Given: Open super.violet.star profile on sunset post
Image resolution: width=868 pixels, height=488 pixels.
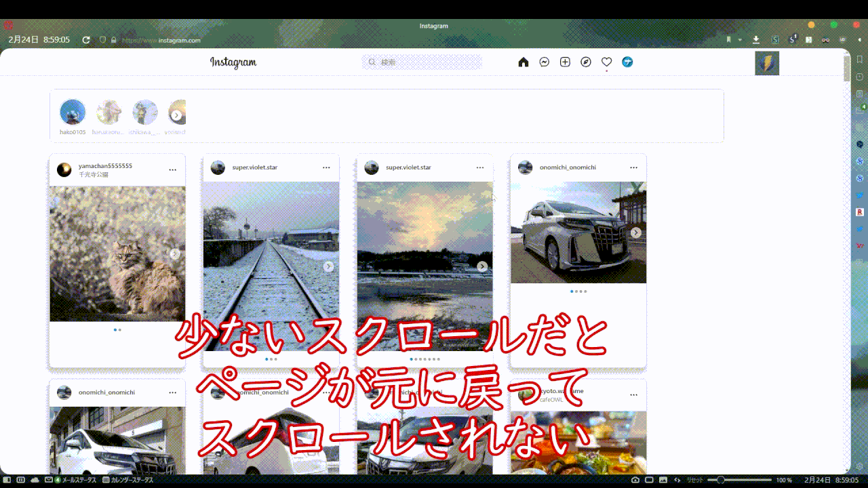Looking at the screenshot, I should (408, 167).
